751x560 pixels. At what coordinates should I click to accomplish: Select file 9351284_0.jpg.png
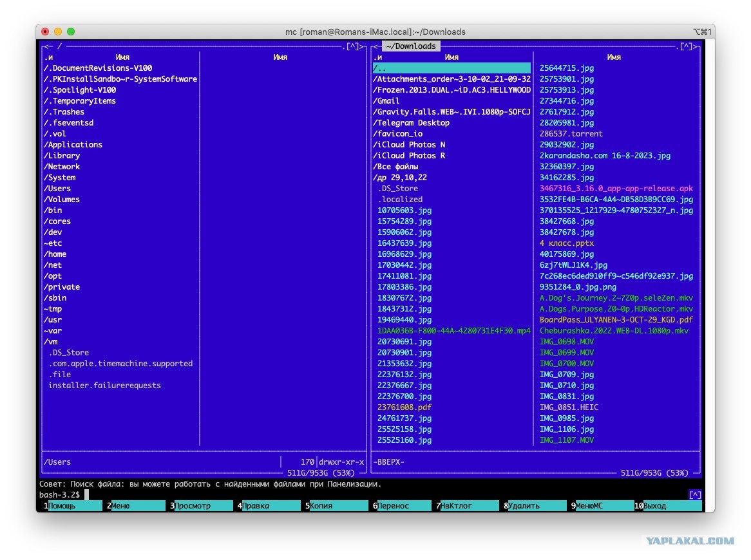[578, 287]
